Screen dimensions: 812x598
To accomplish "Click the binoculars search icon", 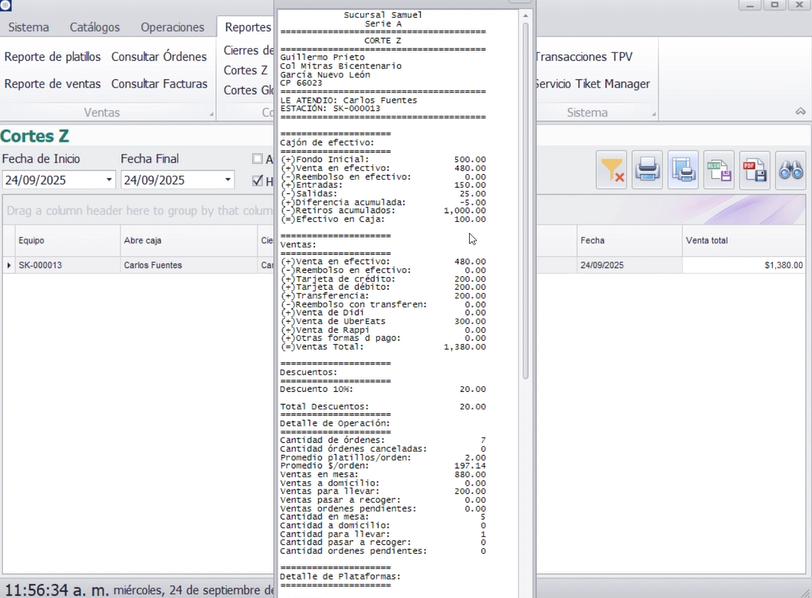I will [x=791, y=171].
